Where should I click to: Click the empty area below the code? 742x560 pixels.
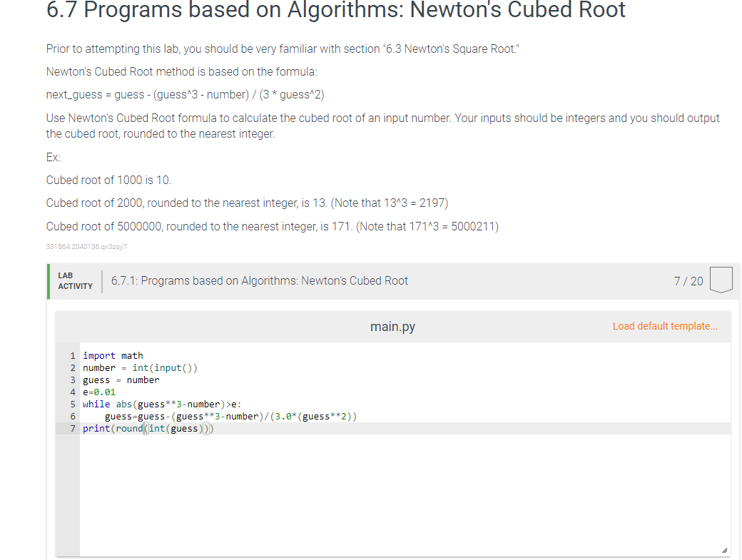[x=392, y=492]
